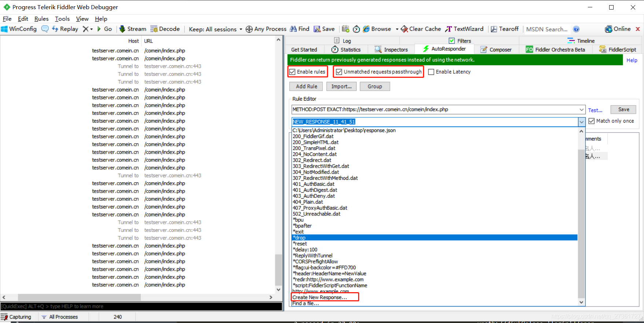Click the MSDN Search box
The image size is (644, 323).
point(547,29)
